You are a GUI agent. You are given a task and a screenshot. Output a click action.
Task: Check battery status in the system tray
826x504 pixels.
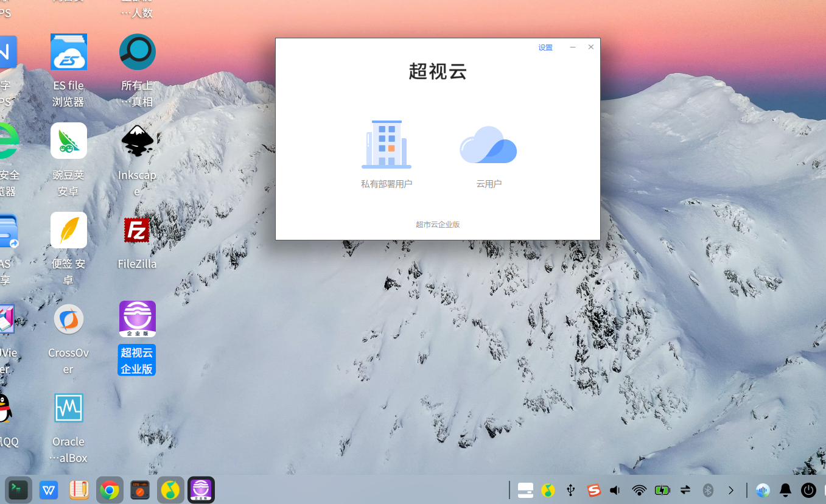(662, 489)
